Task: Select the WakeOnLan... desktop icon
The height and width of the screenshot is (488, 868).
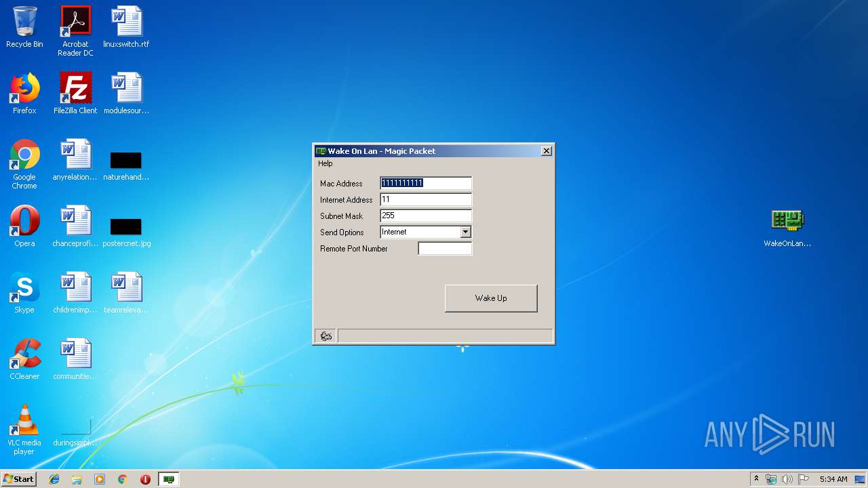Action: (787, 228)
